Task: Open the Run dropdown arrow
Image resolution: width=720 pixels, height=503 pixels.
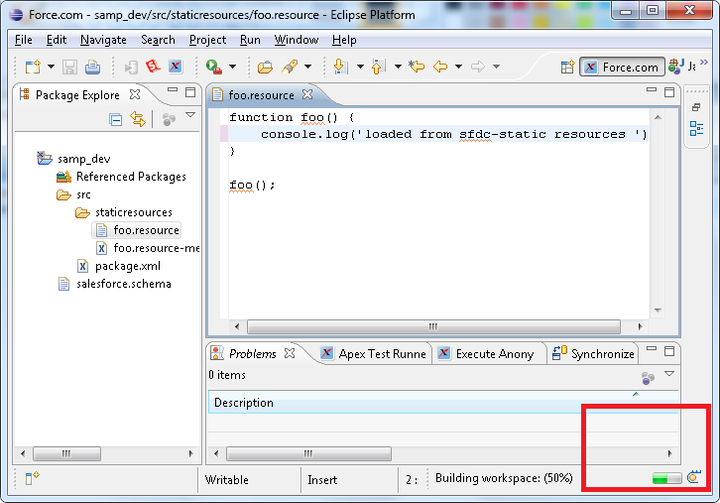Action: (233, 67)
